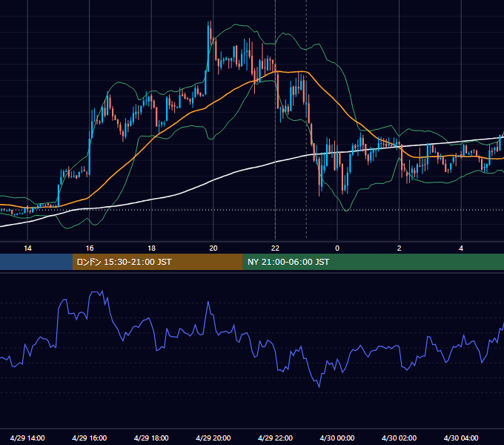Click the 4/30 02:00 time label
Screen dimensions: 504x445
point(399,438)
